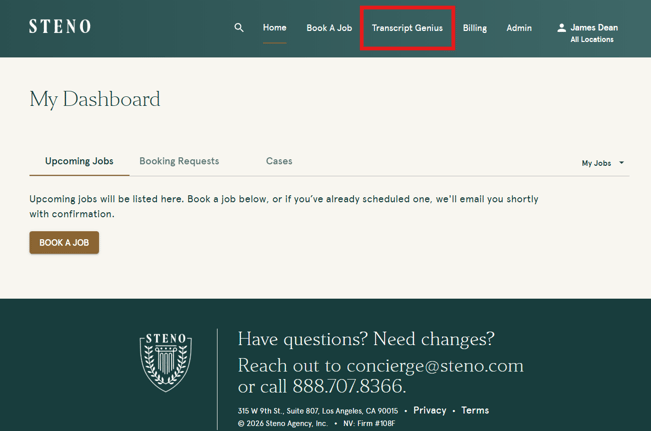This screenshot has width=651, height=431.
Task: Click the concierge@steno.com email address
Action: pyautogui.click(x=435, y=365)
